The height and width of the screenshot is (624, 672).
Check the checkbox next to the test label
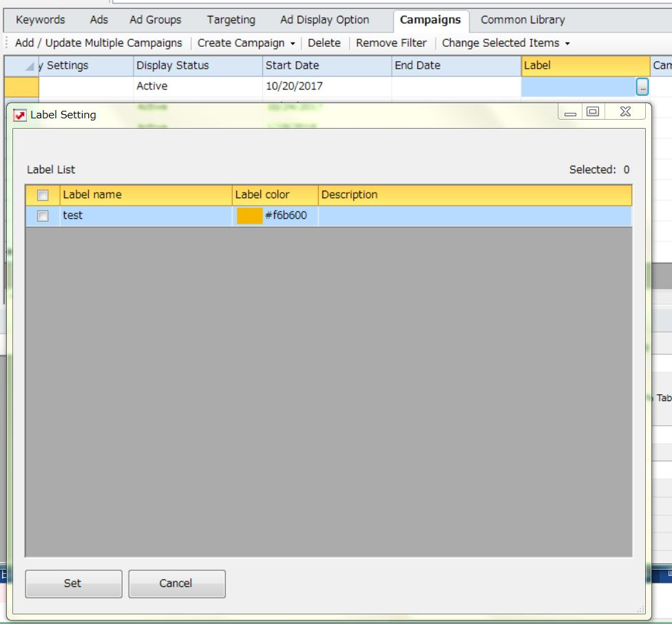click(x=44, y=215)
